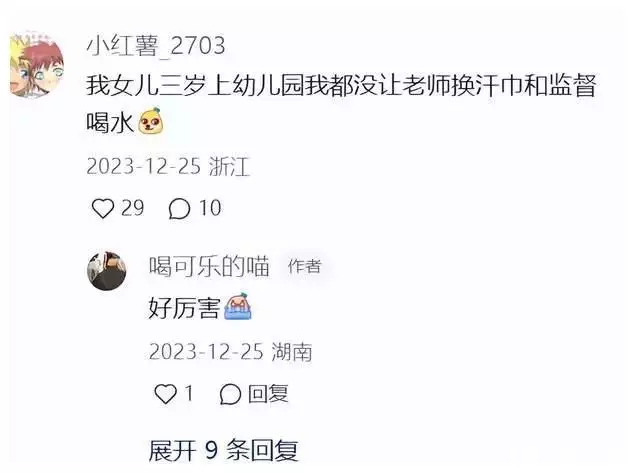Expand 展开 9 条回复
This screenshot has height=473, width=640.
(223, 450)
